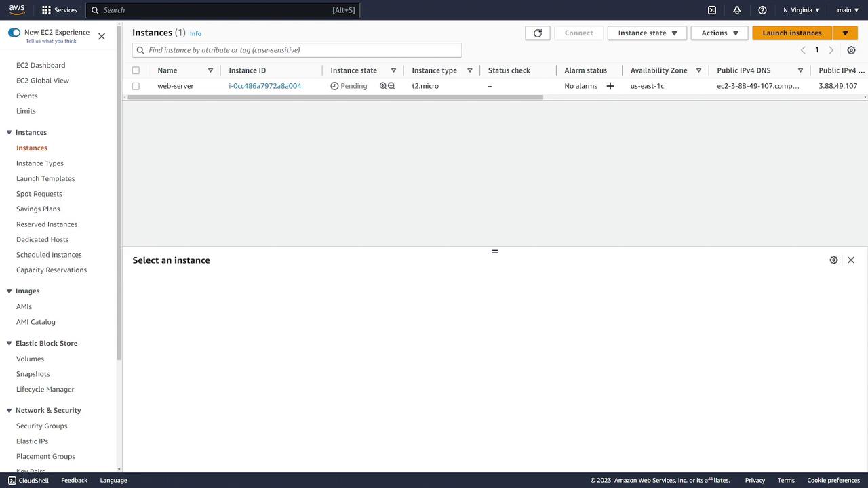Collapse the Images sidebar section

[9, 291]
